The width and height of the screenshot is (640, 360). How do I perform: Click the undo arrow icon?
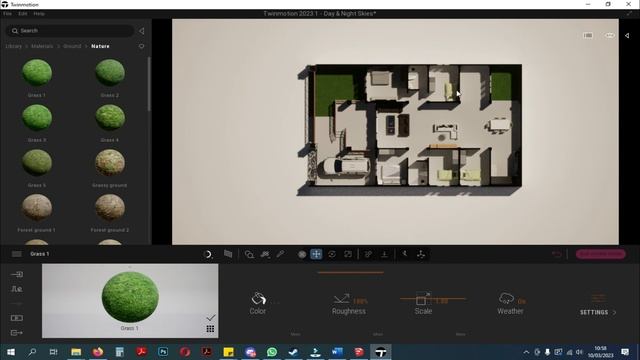(x=556, y=254)
